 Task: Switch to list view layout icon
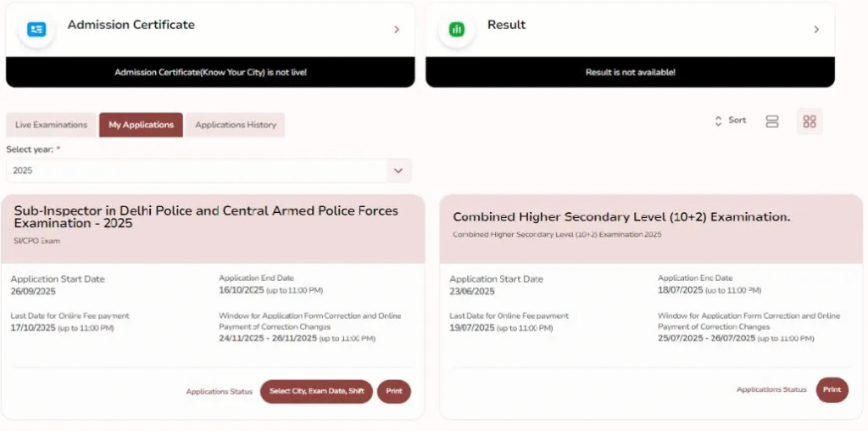click(x=771, y=121)
